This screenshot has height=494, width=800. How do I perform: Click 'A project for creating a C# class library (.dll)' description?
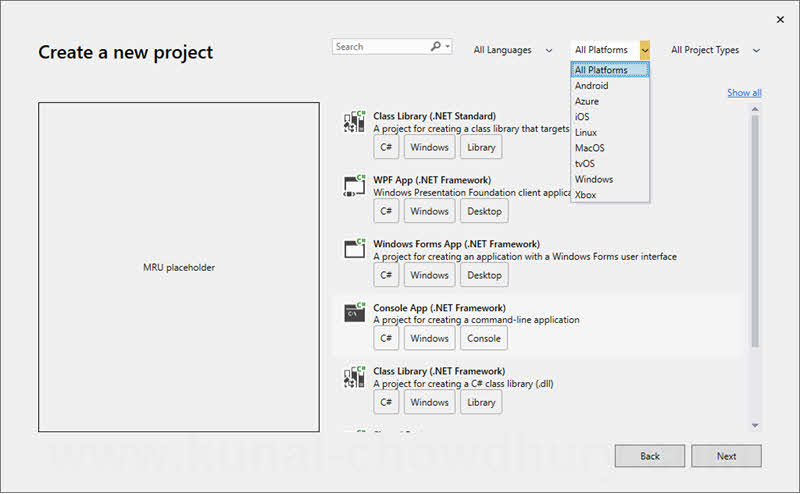click(x=463, y=384)
